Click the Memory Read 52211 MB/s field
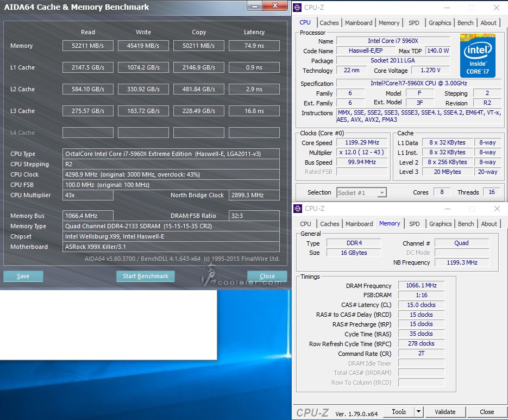The image size is (508, 420). (88, 46)
